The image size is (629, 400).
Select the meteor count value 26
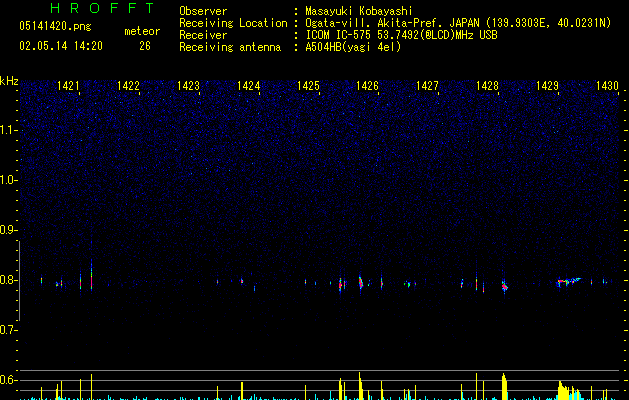tap(145, 46)
